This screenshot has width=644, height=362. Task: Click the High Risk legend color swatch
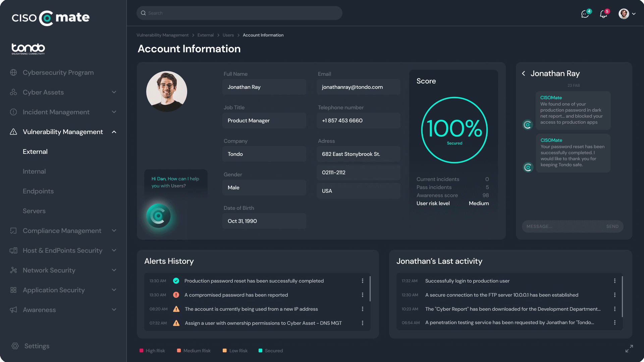point(141,351)
